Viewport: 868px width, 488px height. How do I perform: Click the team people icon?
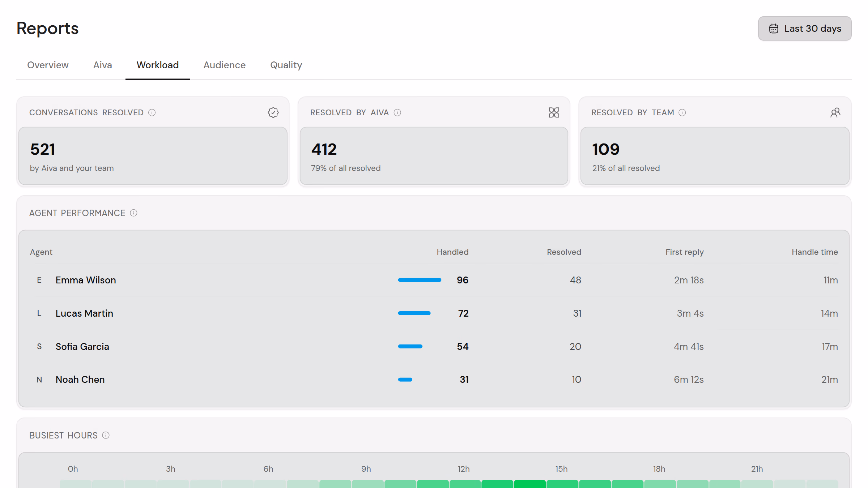(835, 113)
